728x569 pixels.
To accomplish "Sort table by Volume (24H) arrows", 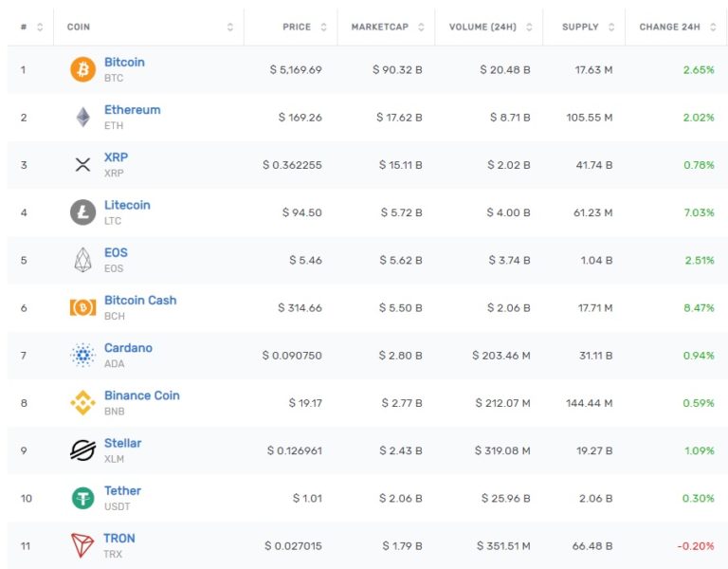I will tap(529, 27).
